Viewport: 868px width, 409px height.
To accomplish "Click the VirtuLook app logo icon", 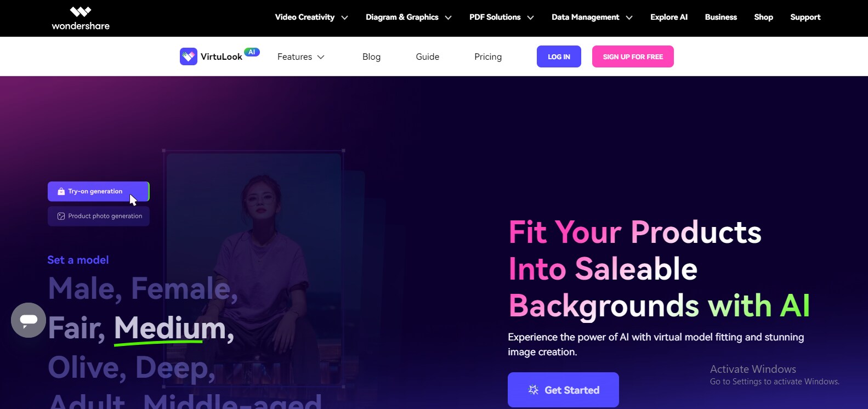I will 189,56.
